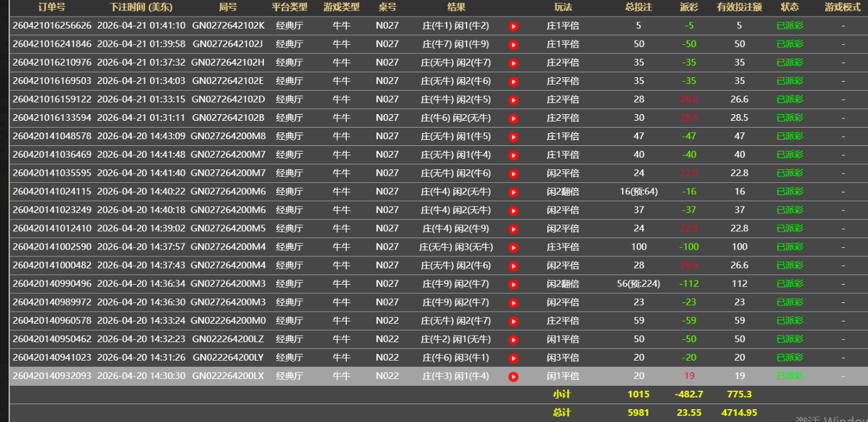Click the red play icon for round GN0272642102H

(x=513, y=63)
